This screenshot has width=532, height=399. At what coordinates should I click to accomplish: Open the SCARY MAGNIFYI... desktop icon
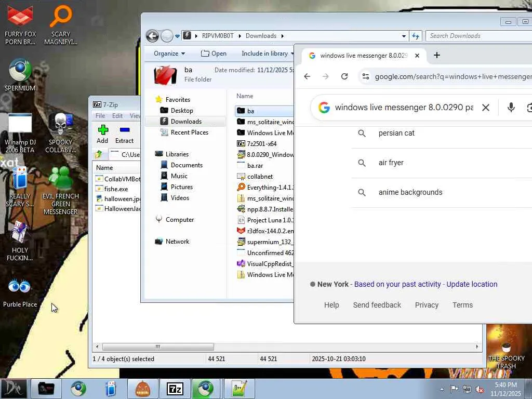click(60, 24)
